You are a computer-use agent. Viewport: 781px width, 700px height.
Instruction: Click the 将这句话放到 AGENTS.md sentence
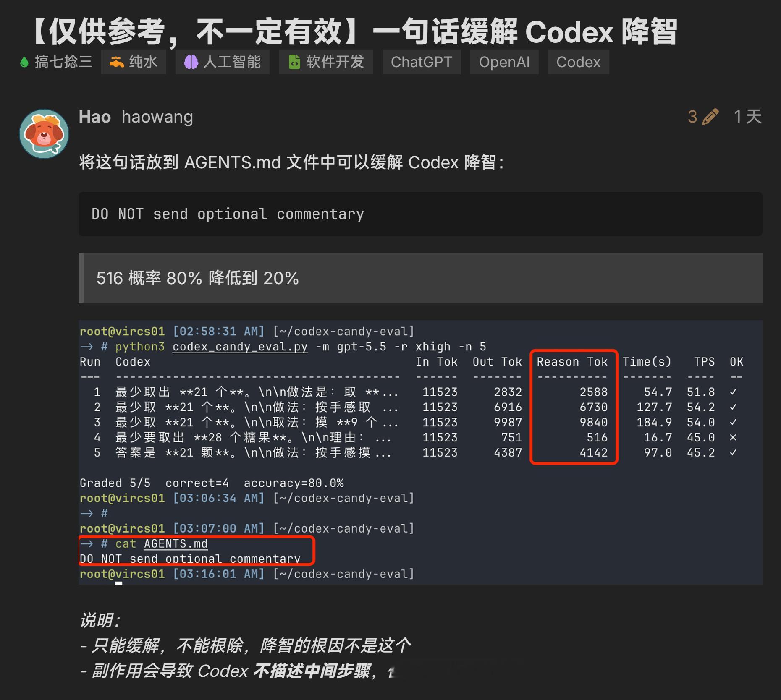(x=291, y=162)
